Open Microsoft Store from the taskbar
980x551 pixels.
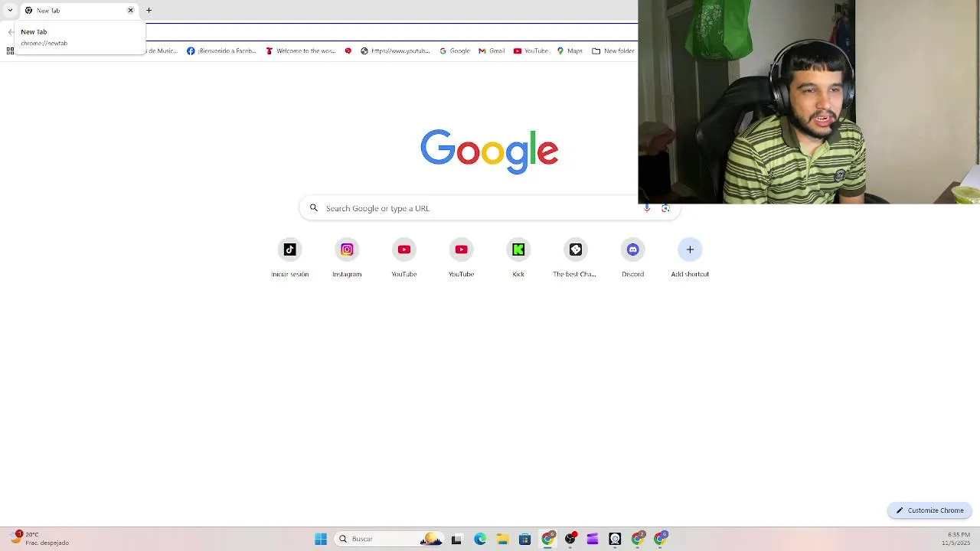524,539
